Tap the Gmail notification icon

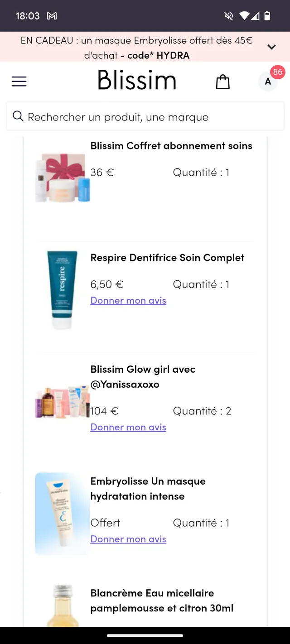52,16
